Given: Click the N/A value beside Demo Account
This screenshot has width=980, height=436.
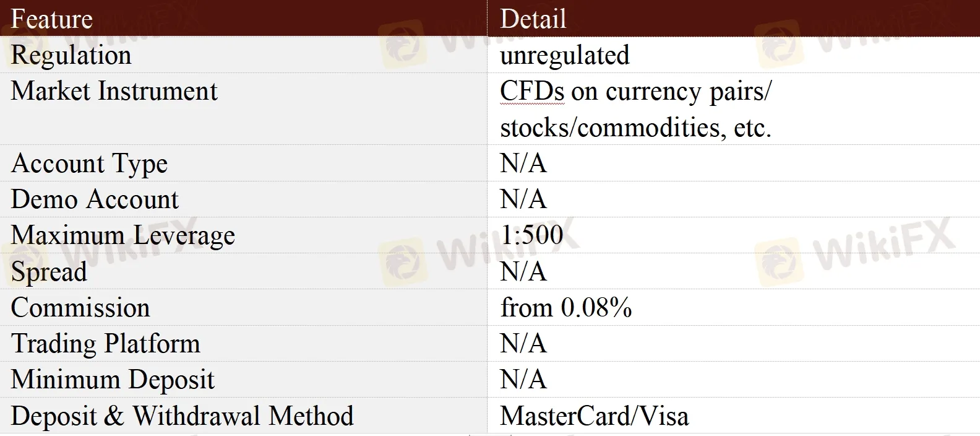Looking at the screenshot, I should pyautogui.click(x=523, y=199).
